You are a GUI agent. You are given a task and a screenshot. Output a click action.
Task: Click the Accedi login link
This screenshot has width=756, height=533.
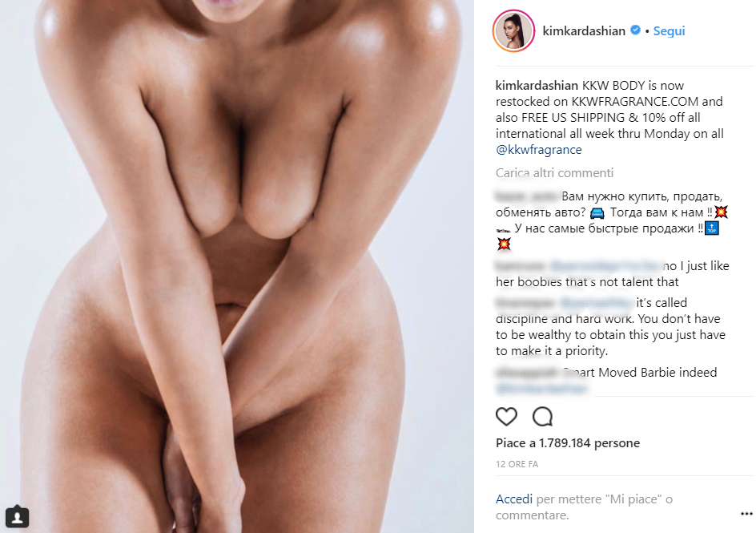[x=514, y=499]
